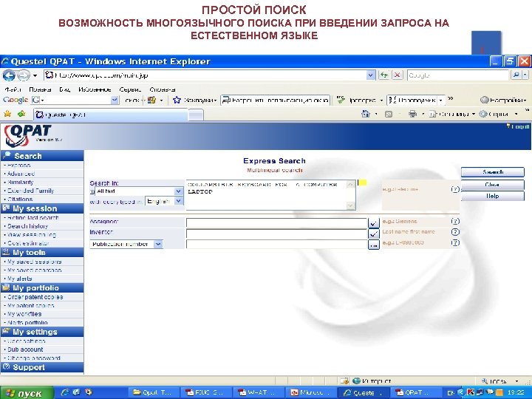Click the пуск Start button
The image size is (532, 399).
coord(27,393)
